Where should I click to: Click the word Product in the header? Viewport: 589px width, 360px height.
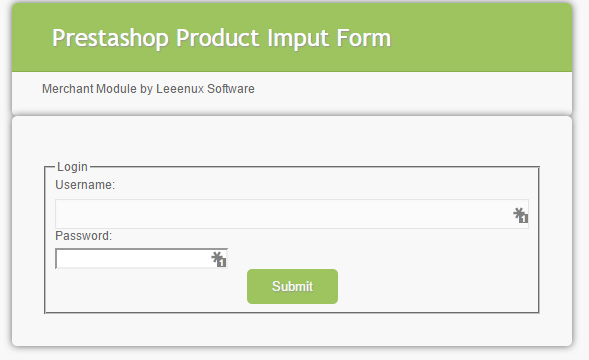point(217,38)
